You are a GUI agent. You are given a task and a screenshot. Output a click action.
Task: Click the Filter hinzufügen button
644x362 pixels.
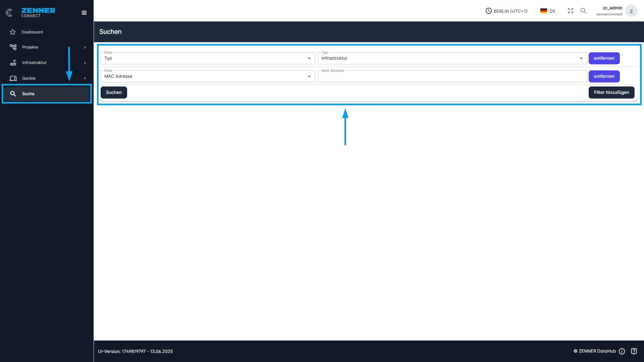(611, 93)
